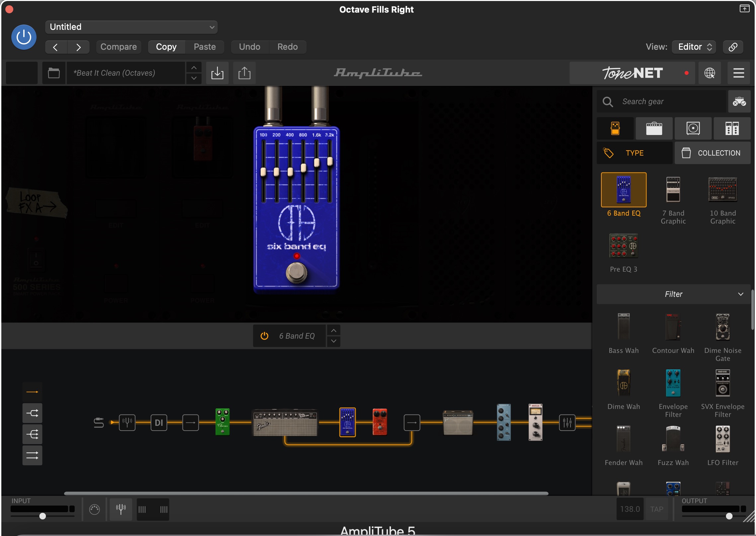The height and width of the screenshot is (536, 756).
Task: Select the Fuzz Wah pedal
Action: 673,439
